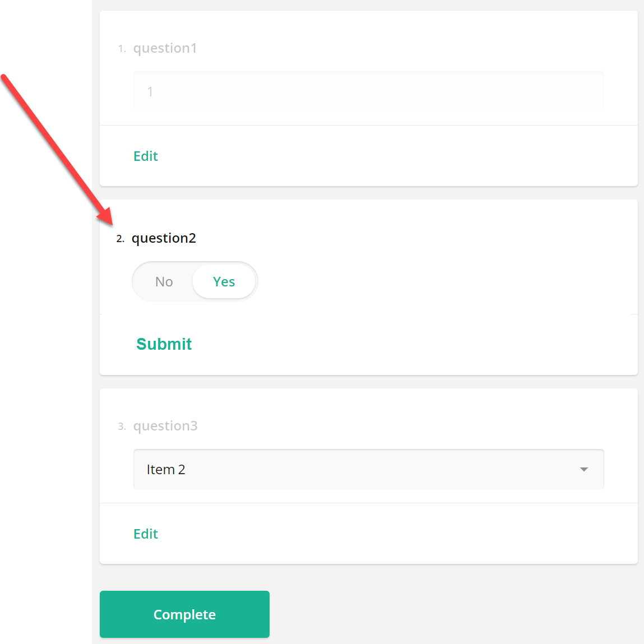
Task: Switch question2 answer to No
Action: (164, 281)
